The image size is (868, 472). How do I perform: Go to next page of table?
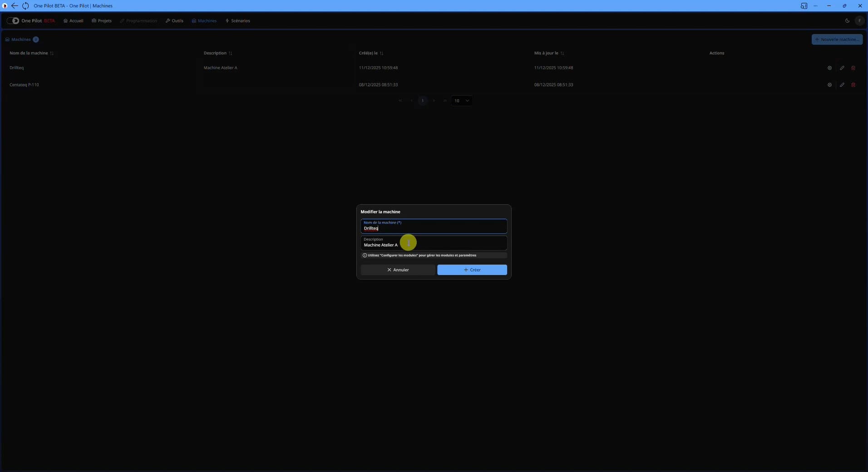click(434, 101)
